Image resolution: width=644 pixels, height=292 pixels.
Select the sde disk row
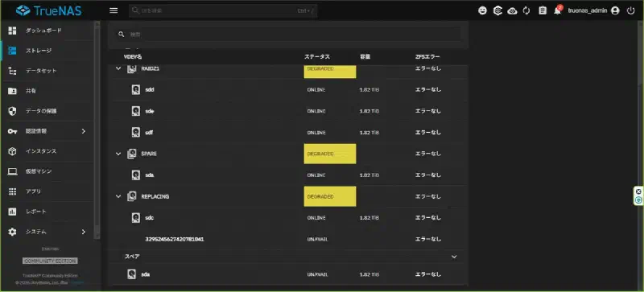[288, 111]
